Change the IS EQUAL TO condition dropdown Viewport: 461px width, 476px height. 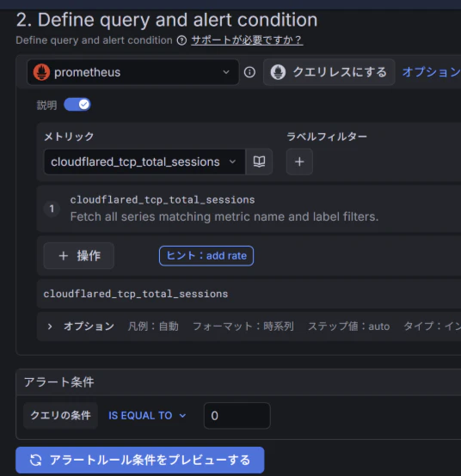147,416
